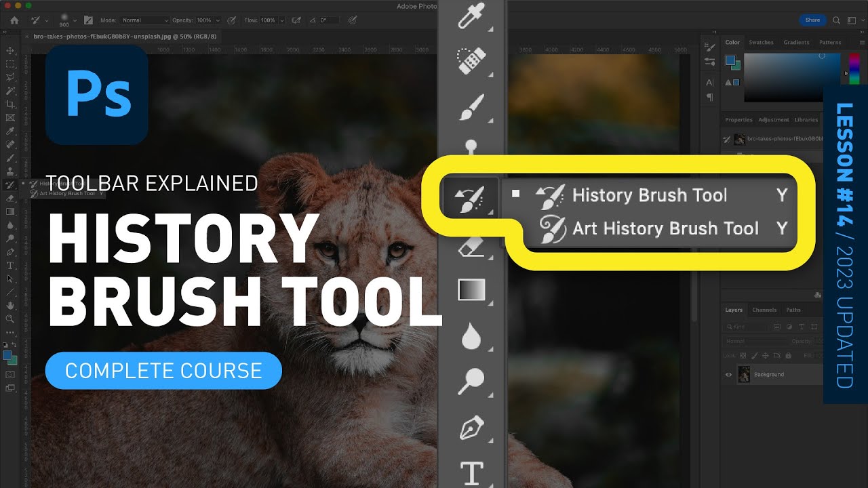This screenshot has height=488, width=868.
Task: Open the Mode dropdown showing Normal in the options bar
Action: (x=144, y=20)
